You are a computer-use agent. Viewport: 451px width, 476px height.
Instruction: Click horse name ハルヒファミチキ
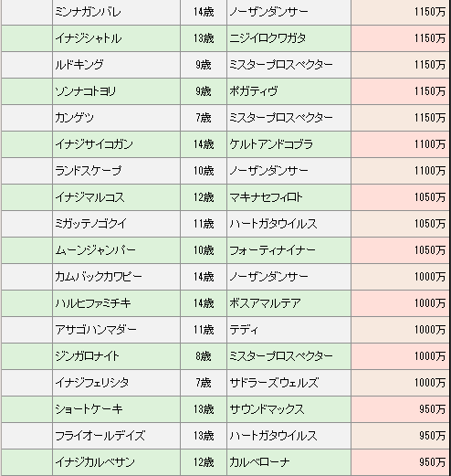93,303
